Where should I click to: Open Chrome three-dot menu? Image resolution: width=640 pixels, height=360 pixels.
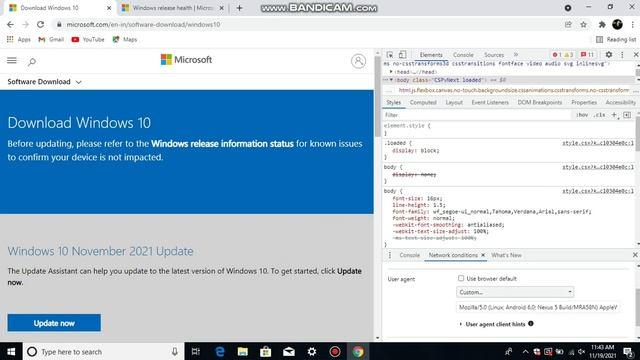[x=633, y=24]
